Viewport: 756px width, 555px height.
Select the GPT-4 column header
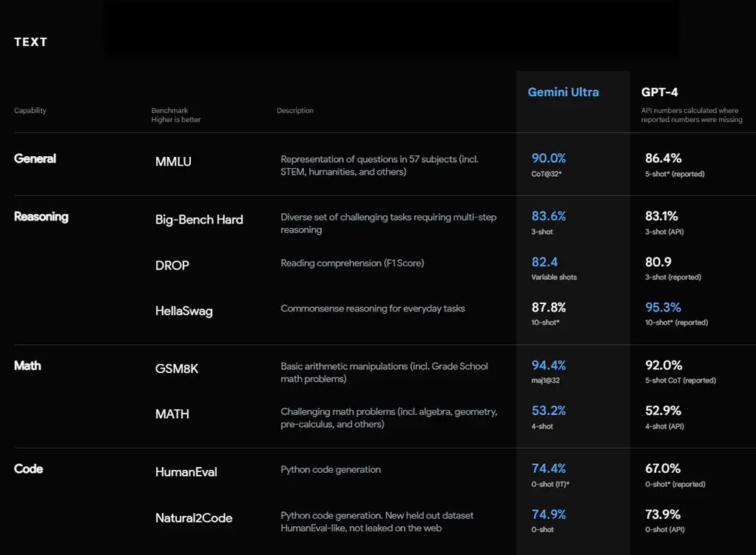[x=659, y=92]
